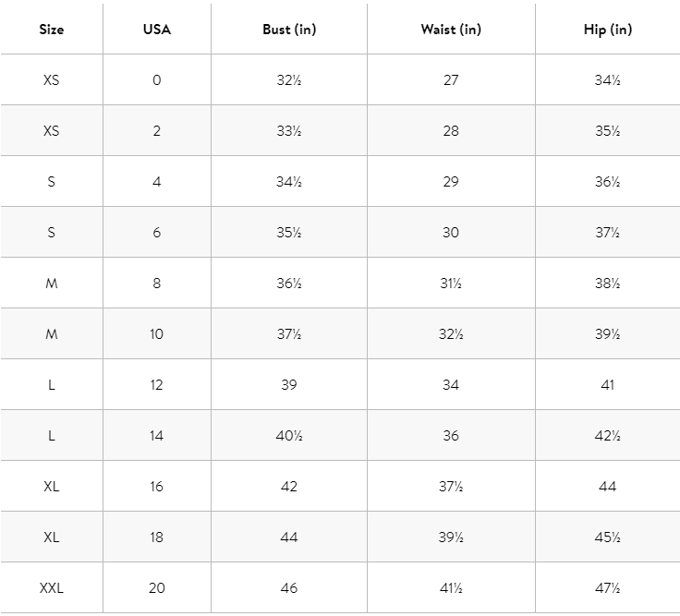Select the Waist (in) header cell
Screen dimensions: 680x616
[x=450, y=30]
